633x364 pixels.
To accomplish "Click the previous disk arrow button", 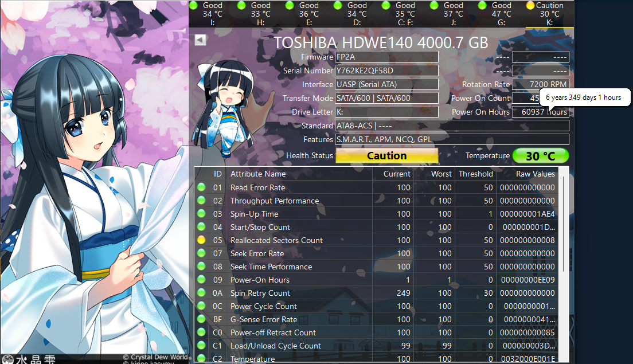I will pyautogui.click(x=201, y=40).
